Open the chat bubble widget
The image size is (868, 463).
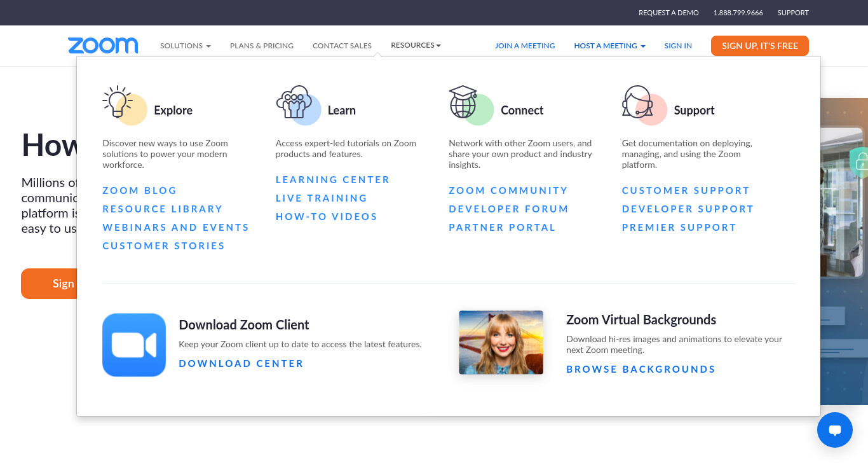(x=835, y=430)
